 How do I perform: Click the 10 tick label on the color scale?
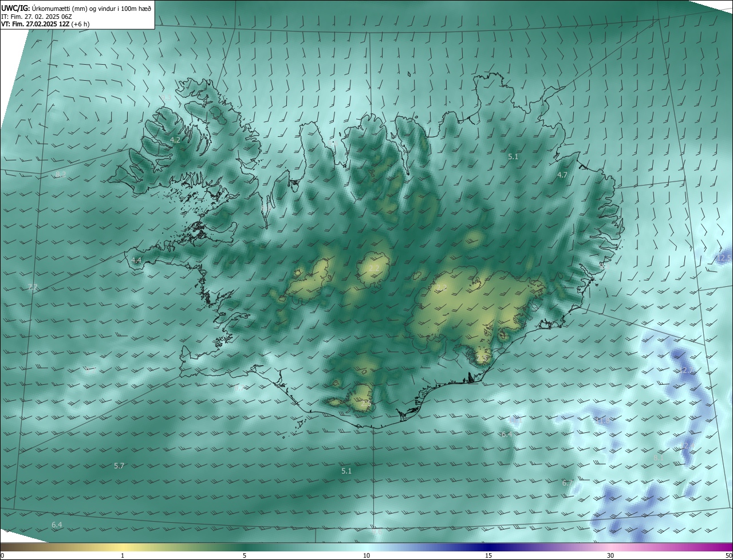[x=366, y=555]
